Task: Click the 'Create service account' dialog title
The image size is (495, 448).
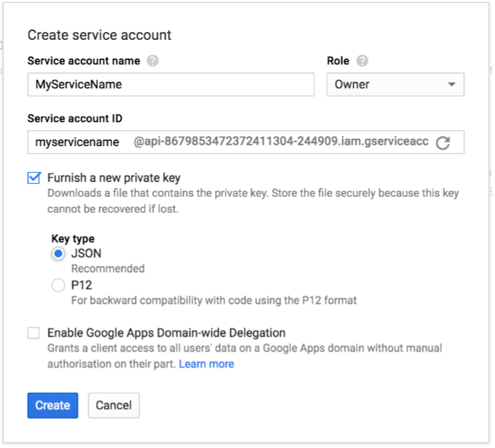Action: [99, 35]
